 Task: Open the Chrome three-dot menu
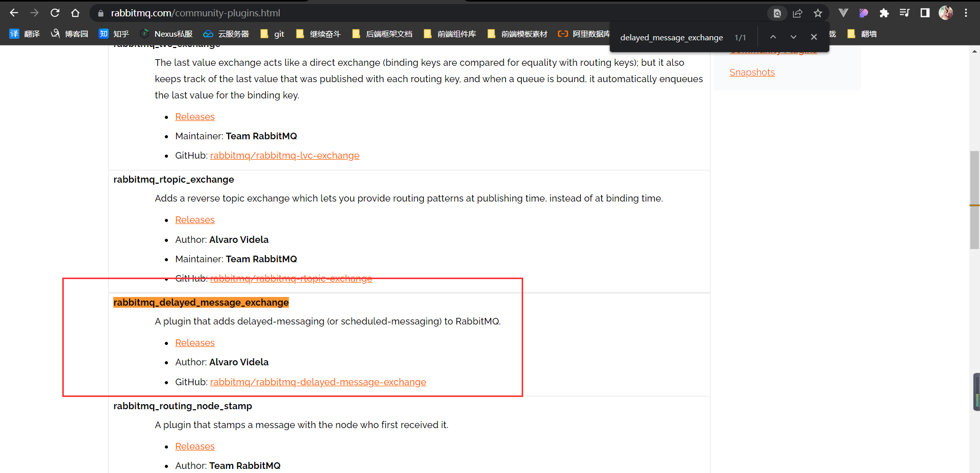pos(966,13)
